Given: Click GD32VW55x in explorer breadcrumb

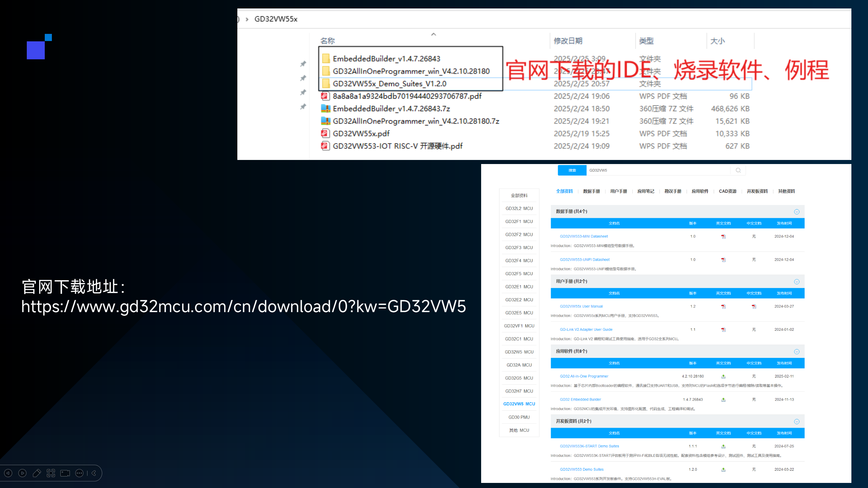Looking at the screenshot, I should coord(276,19).
